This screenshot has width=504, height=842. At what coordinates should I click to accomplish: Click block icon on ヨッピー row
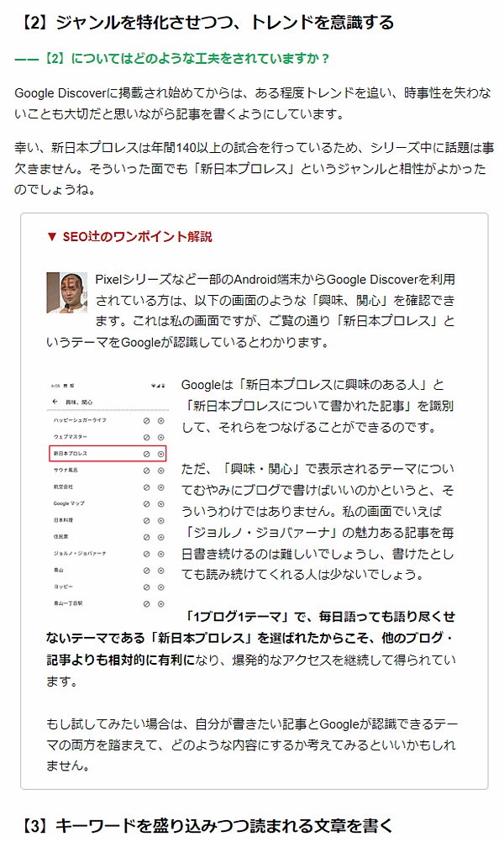click(x=146, y=587)
